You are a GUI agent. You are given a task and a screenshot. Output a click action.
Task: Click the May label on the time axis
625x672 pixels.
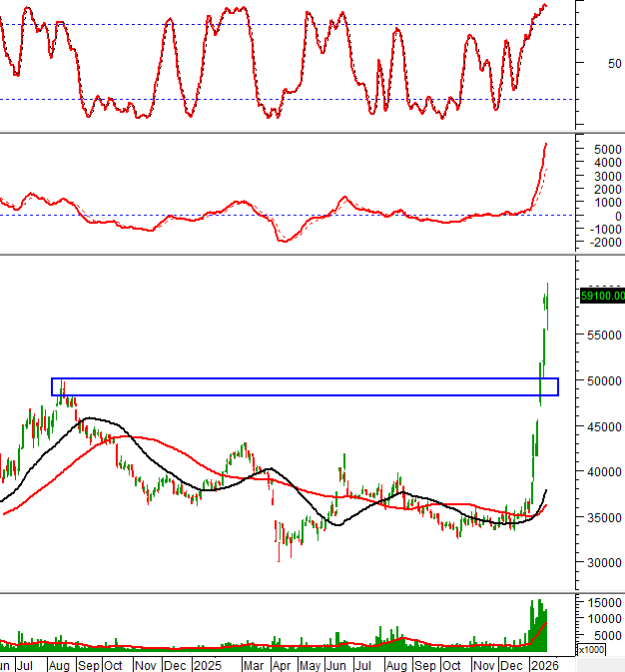(310, 665)
